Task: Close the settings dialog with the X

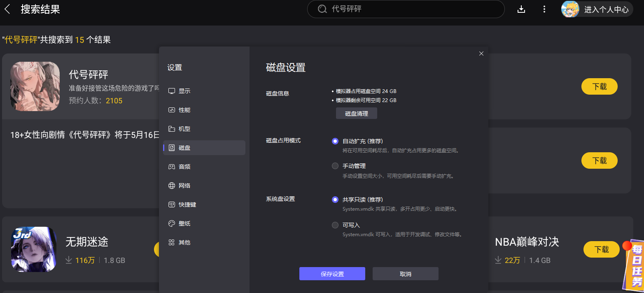Action: (x=481, y=53)
